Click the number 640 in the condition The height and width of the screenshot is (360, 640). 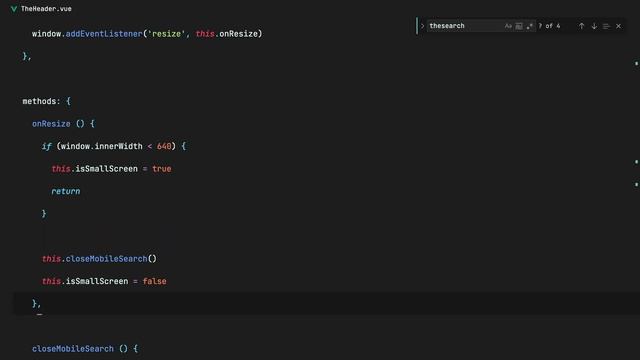pyautogui.click(x=164, y=146)
